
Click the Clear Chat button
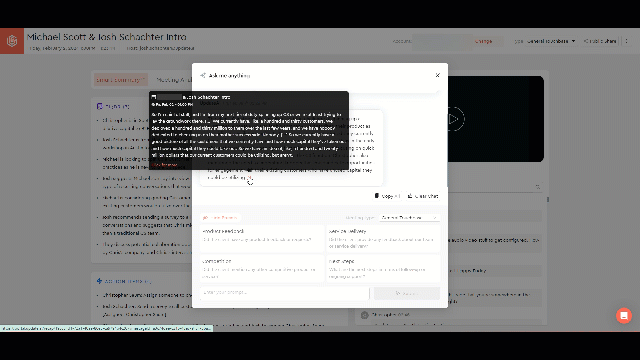click(x=423, y=196)
